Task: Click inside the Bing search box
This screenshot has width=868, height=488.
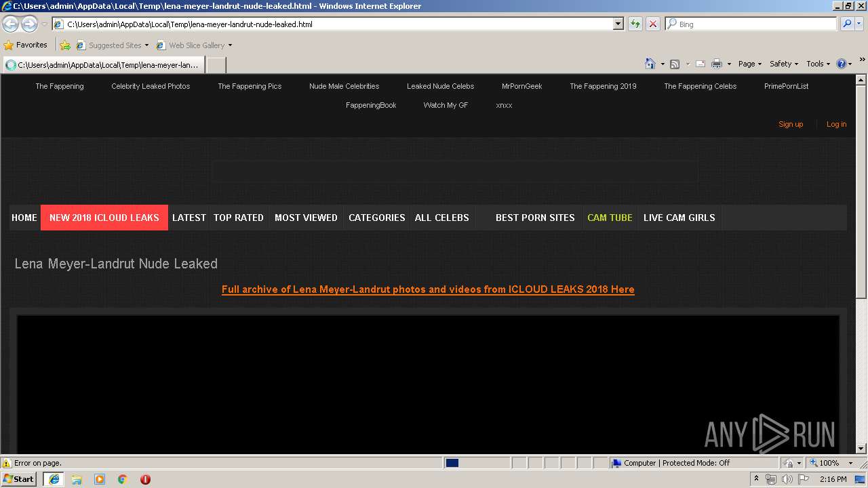Action: (751, 24)
